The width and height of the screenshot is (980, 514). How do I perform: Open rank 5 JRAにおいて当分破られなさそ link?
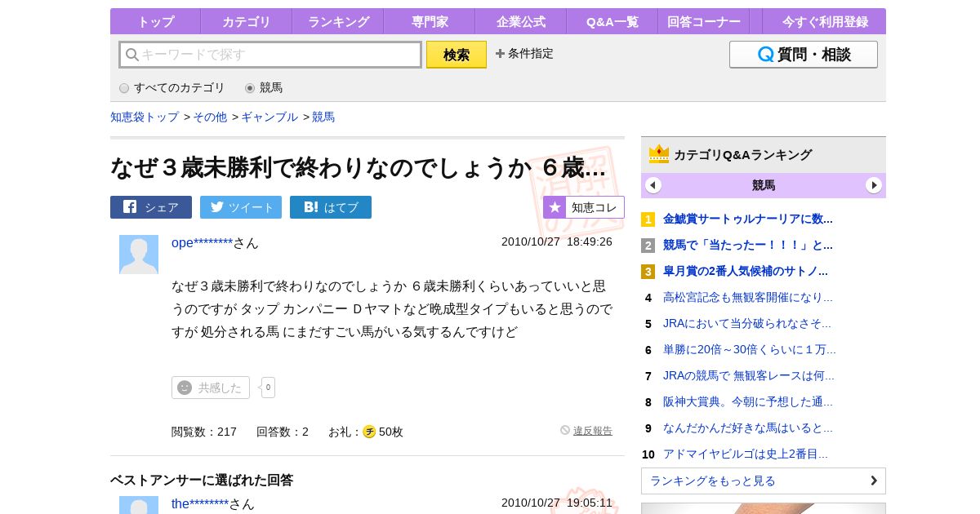point(747,323)
